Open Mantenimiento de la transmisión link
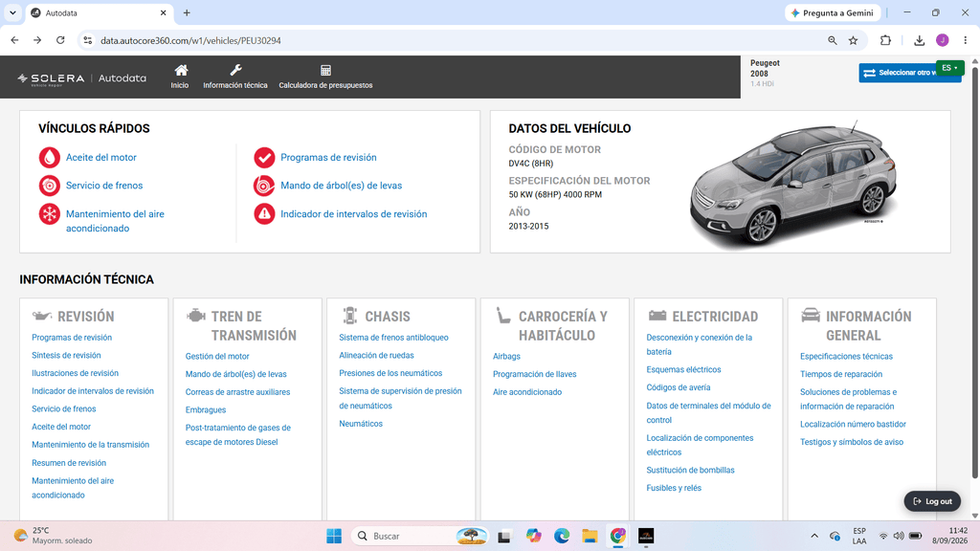Image resolution: width=980 pixels, height=551 pixels. coord(91,445)
